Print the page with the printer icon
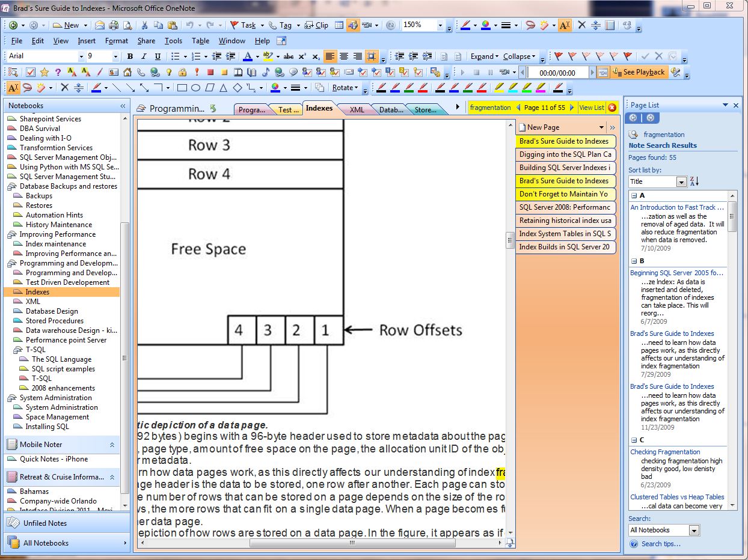The image size is (748, 560). [x=114, y=25]
